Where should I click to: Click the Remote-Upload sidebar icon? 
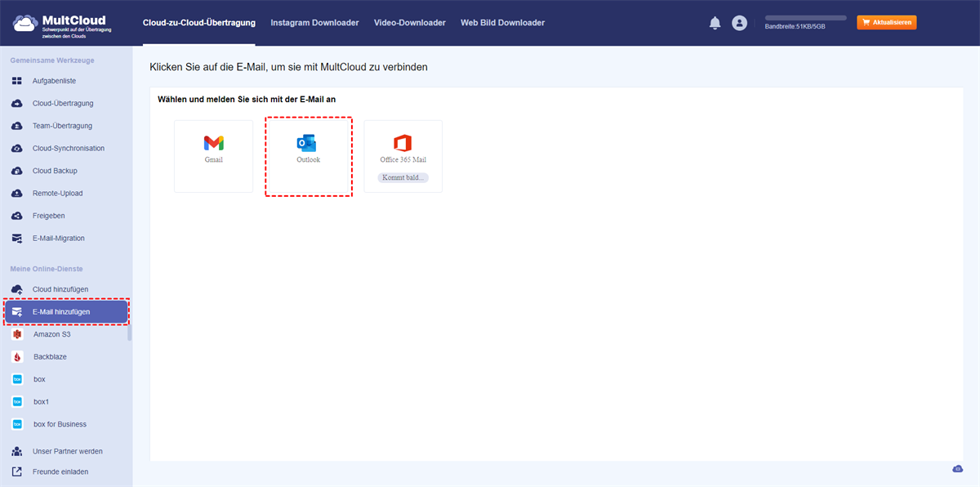coord(16,194)
